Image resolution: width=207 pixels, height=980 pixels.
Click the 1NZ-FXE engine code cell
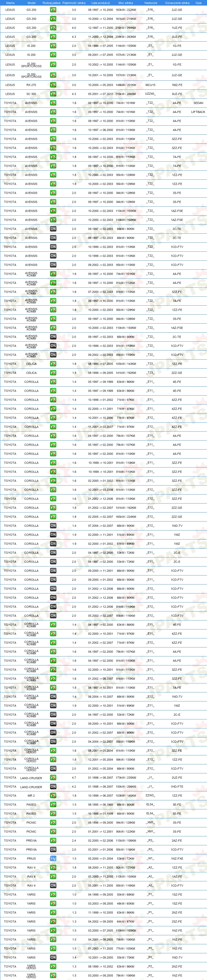point(177,859)
